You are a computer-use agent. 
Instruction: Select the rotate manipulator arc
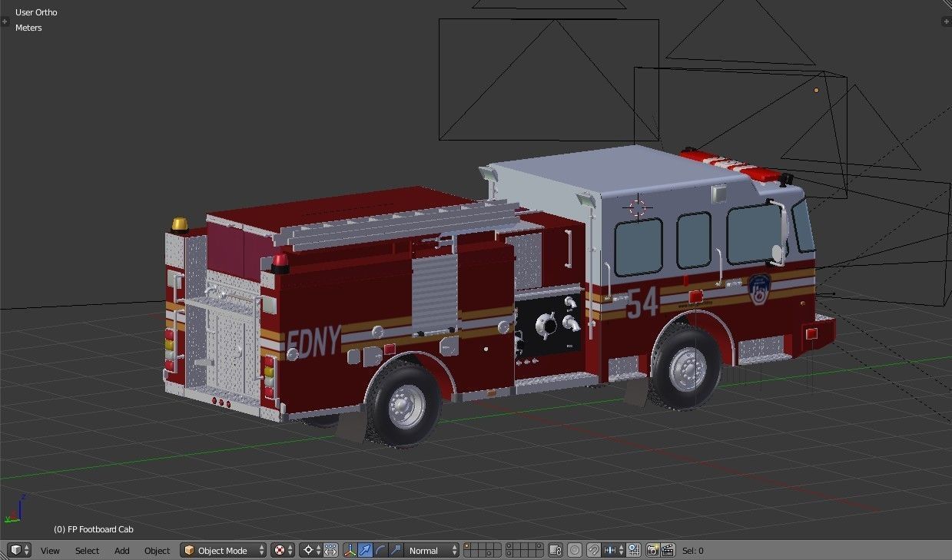[x=381, y=550]
